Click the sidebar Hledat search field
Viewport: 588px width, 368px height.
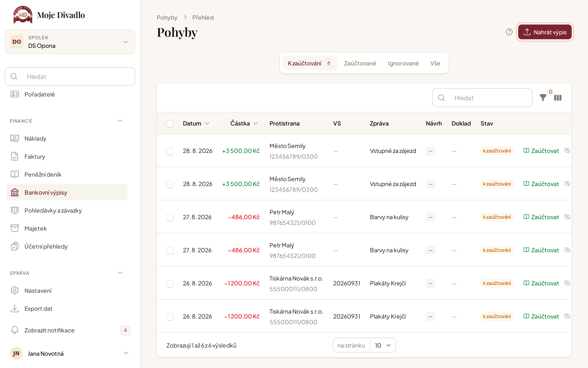coord(70,76)
